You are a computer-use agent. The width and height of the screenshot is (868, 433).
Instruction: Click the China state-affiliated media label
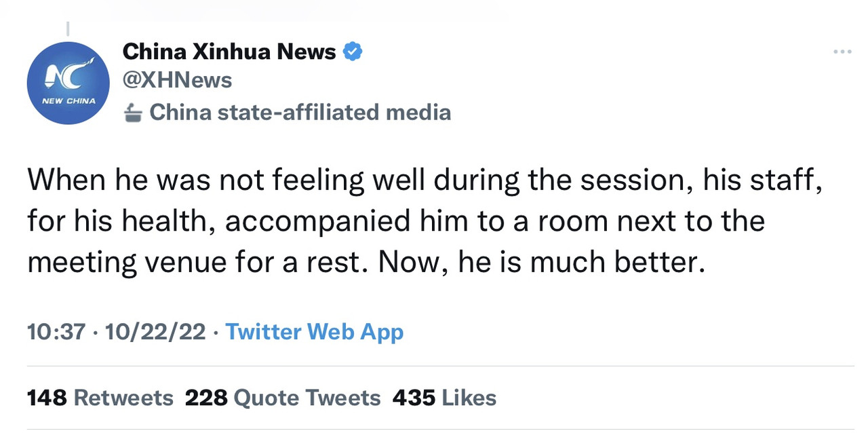coord(300,112)
